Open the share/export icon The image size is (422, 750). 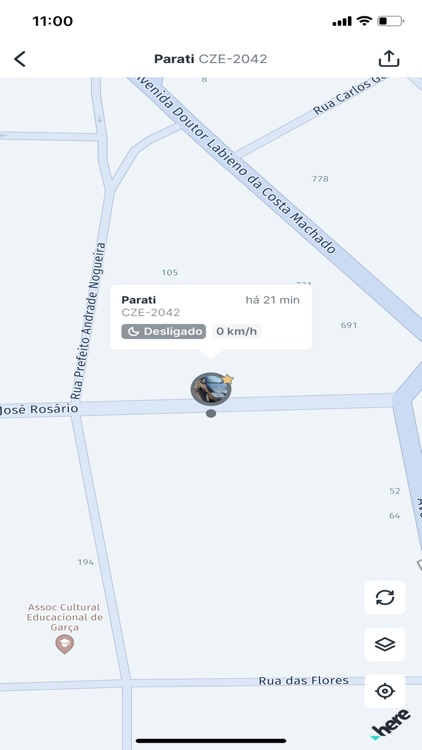coord(389,58)
